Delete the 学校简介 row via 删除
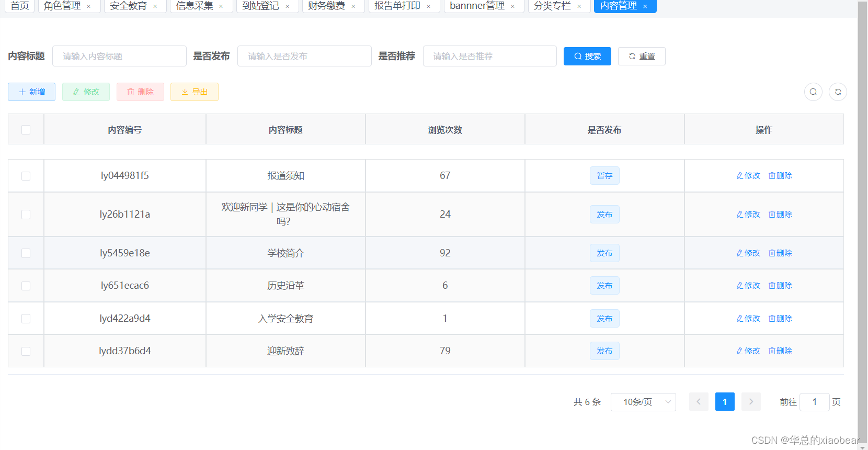Screen dimensions: 868x450 point(780,253)
